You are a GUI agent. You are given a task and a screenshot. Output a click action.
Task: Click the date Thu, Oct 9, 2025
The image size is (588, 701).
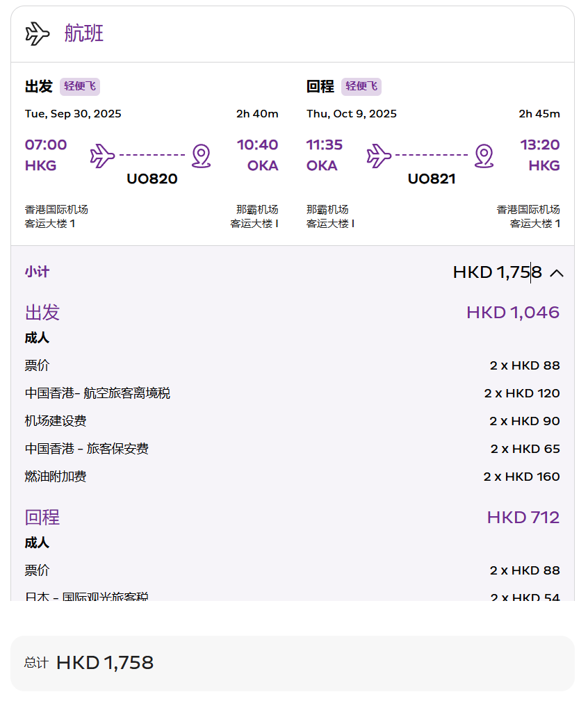click(352, 113)
